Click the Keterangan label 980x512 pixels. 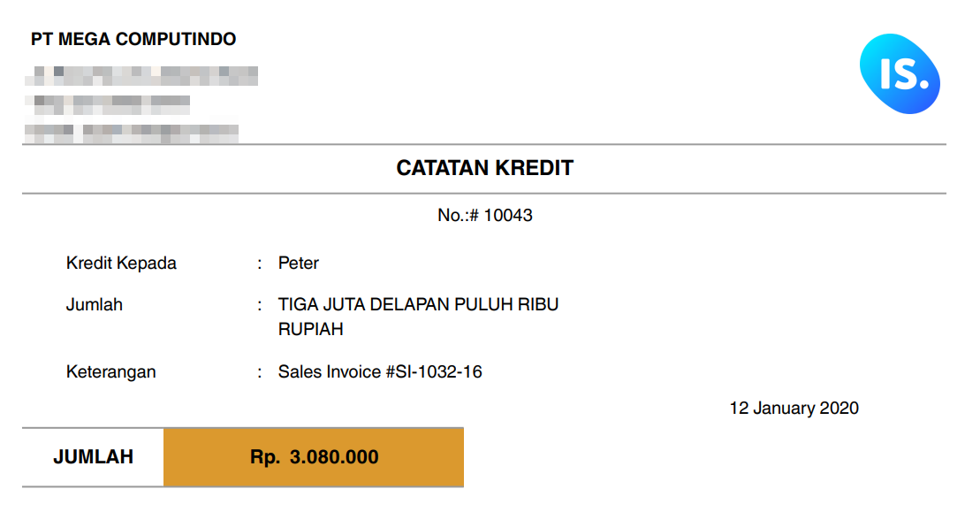coord(111,372)
